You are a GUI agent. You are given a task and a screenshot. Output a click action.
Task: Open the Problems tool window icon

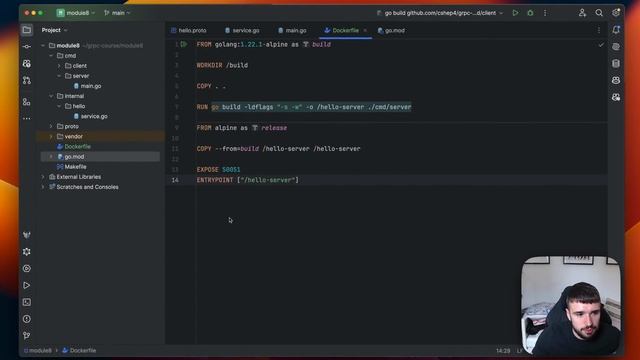pos(27,319)
